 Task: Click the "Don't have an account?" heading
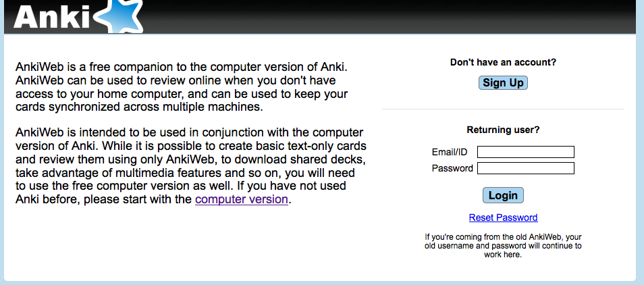point(503,62)
